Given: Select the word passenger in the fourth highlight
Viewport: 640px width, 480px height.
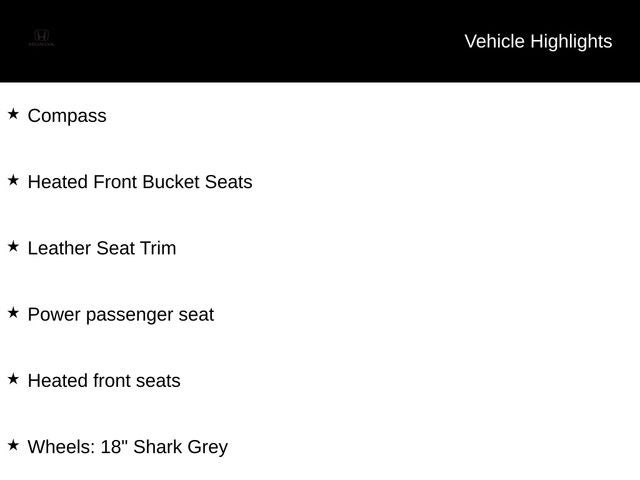Looking at the screenshot, I should click(129, 316).
